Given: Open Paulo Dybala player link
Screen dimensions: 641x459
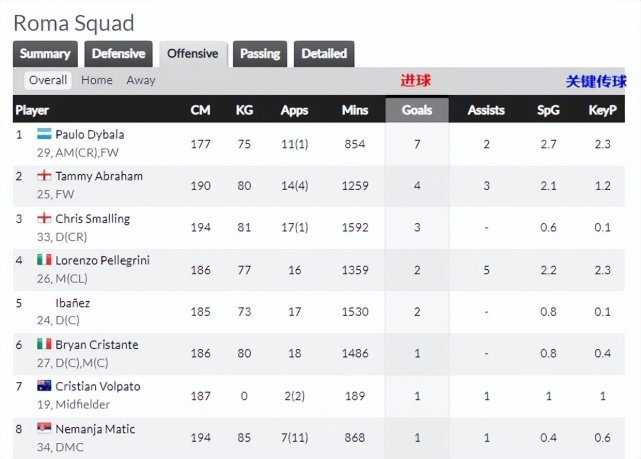Looking at the screenshot, I should [90, 134].
